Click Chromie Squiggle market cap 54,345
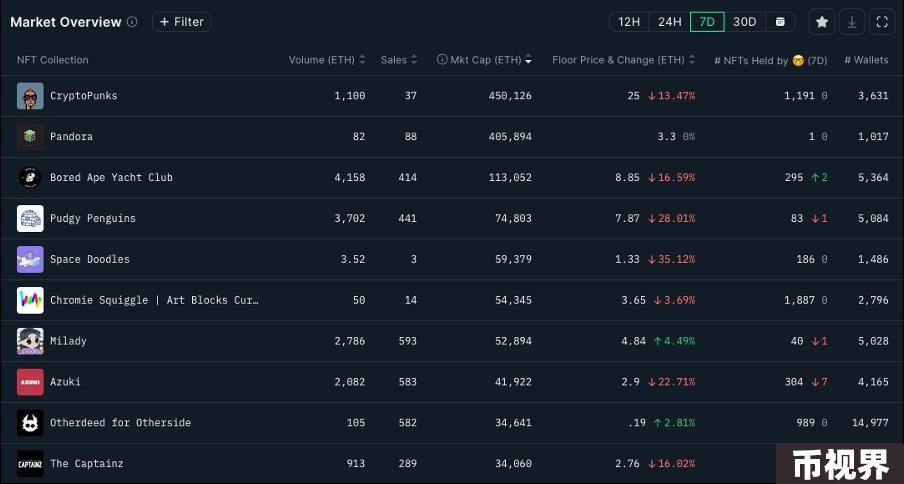904x484 pixels. [x=513, y=300]
